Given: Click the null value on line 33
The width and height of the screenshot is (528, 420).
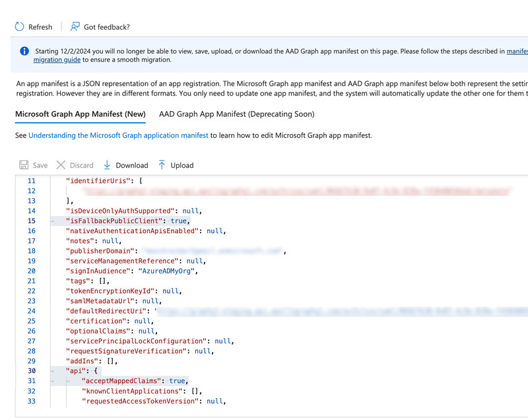Looking at the screenshot, I should 214,401.
